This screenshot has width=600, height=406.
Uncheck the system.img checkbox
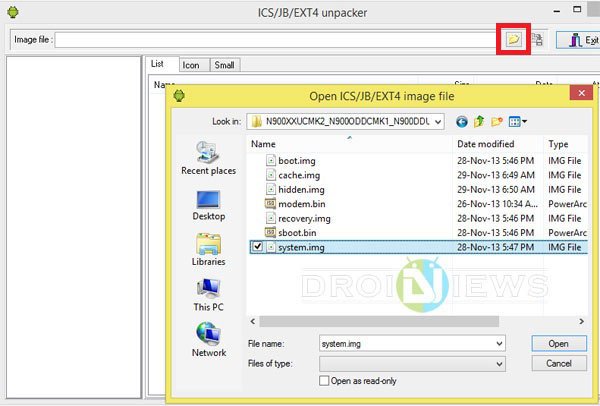pyautogui.click(x=258, y=247)
